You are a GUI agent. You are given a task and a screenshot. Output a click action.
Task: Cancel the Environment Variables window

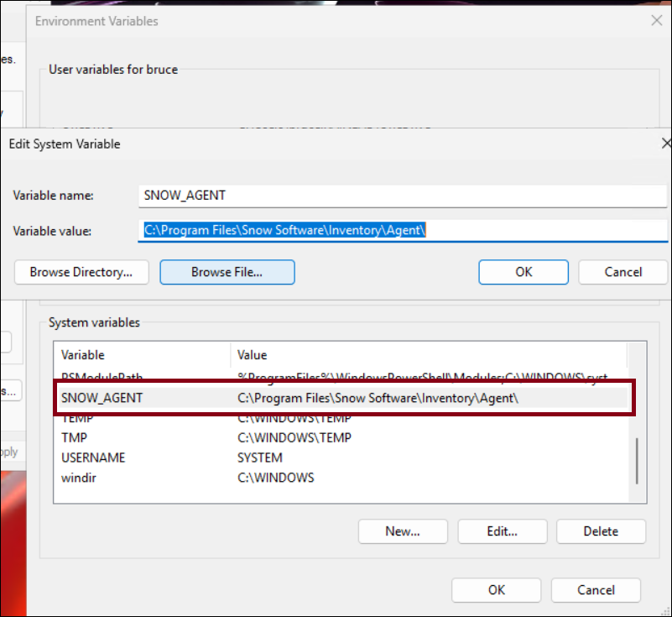(596, 589)
